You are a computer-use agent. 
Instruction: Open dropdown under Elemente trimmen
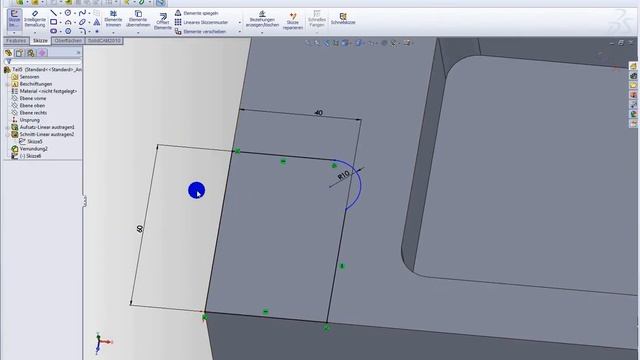click(113, 32)
